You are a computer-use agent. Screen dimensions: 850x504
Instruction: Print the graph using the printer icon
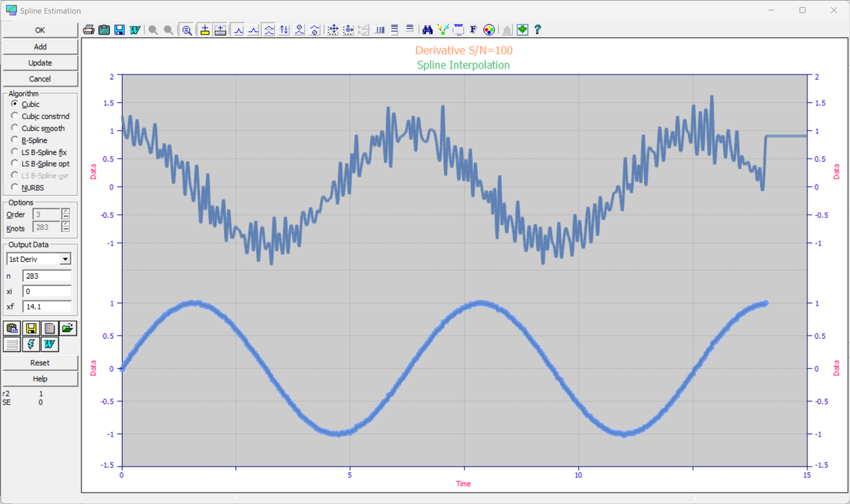[89, 30]
